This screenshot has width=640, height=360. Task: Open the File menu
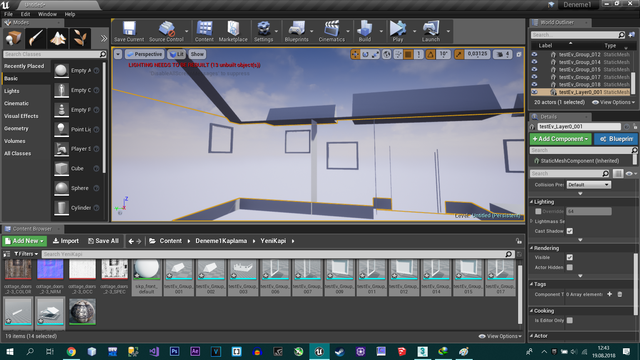(x=8, y=14)
